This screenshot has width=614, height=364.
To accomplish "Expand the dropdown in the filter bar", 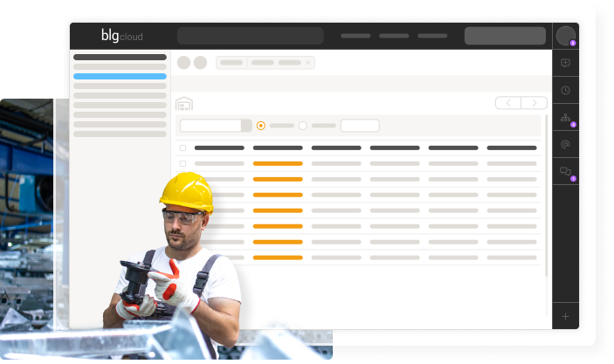I will pos(246,126).
